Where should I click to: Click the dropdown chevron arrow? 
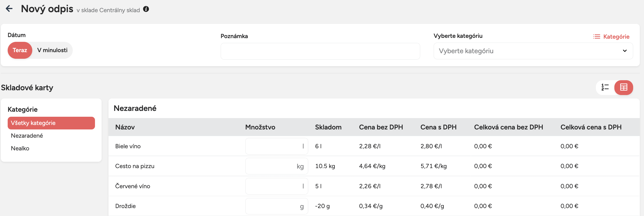pos(625,51)
